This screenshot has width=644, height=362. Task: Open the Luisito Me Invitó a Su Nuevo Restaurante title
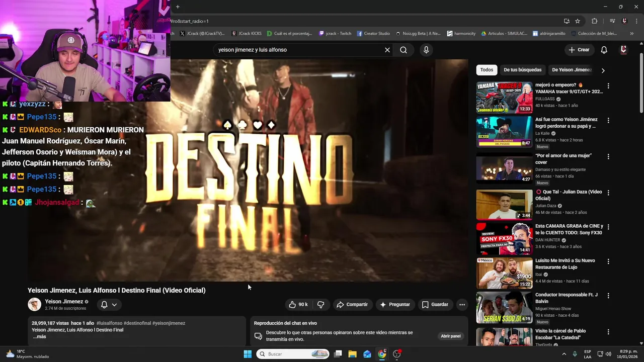565,264
